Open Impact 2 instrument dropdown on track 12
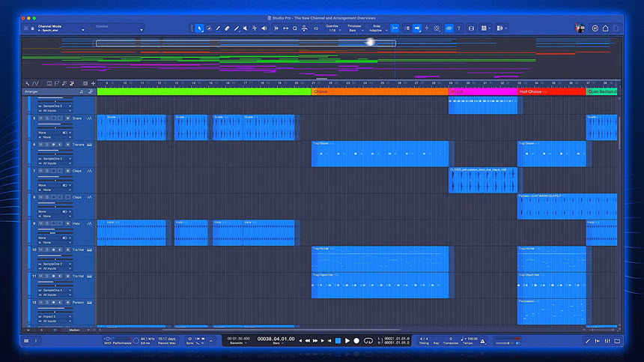The width and height of the screenshot is (644, 362). 55,316
